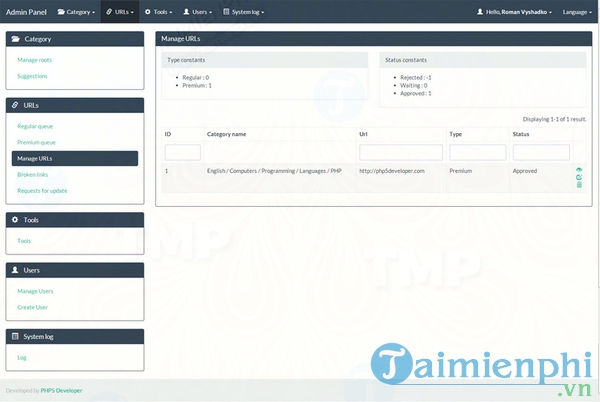
Task: Open Tools link in Tools sidebar panel
Action: coord(24,241)
